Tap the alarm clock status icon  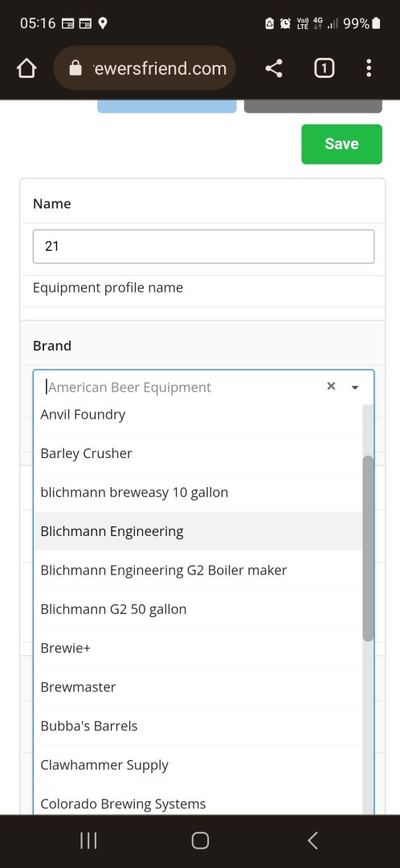285,23
